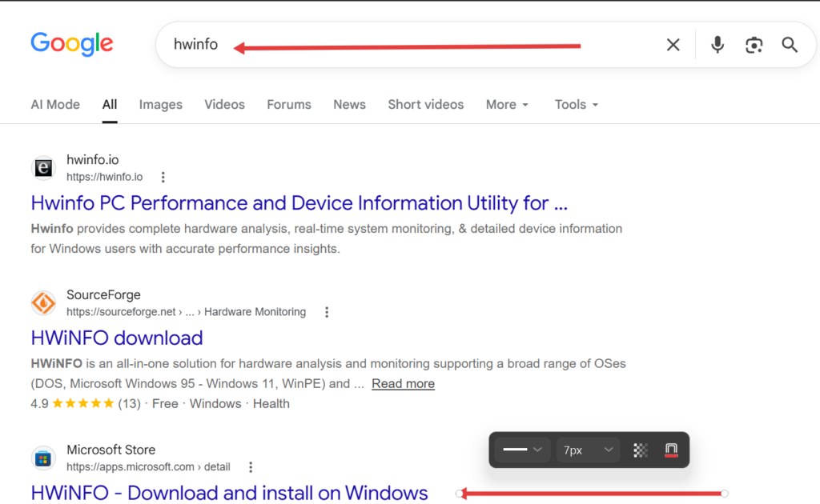This screenshot has height=504, width=820.
Task: Open the HWiNFO download link
Action: [x=117, y=338]
